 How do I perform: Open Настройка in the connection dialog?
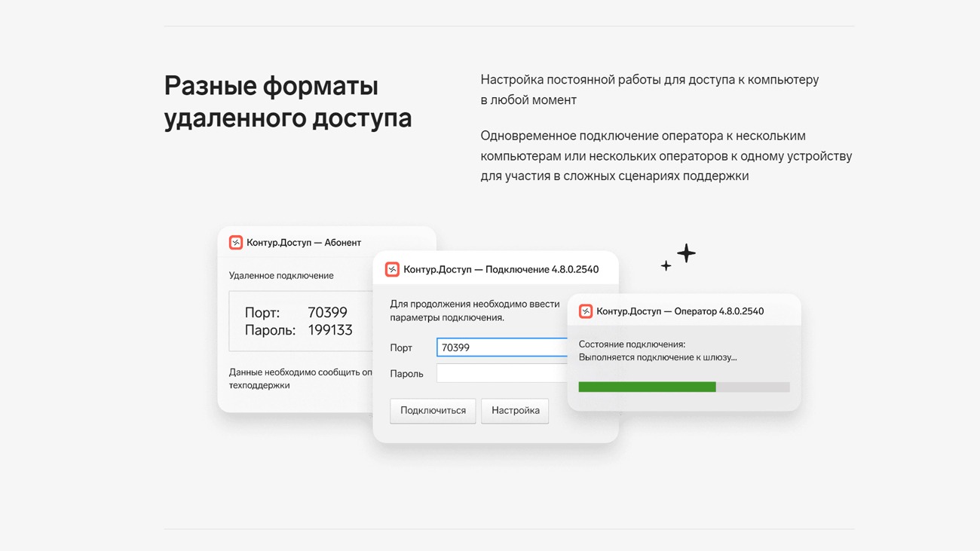coord(515,411)
